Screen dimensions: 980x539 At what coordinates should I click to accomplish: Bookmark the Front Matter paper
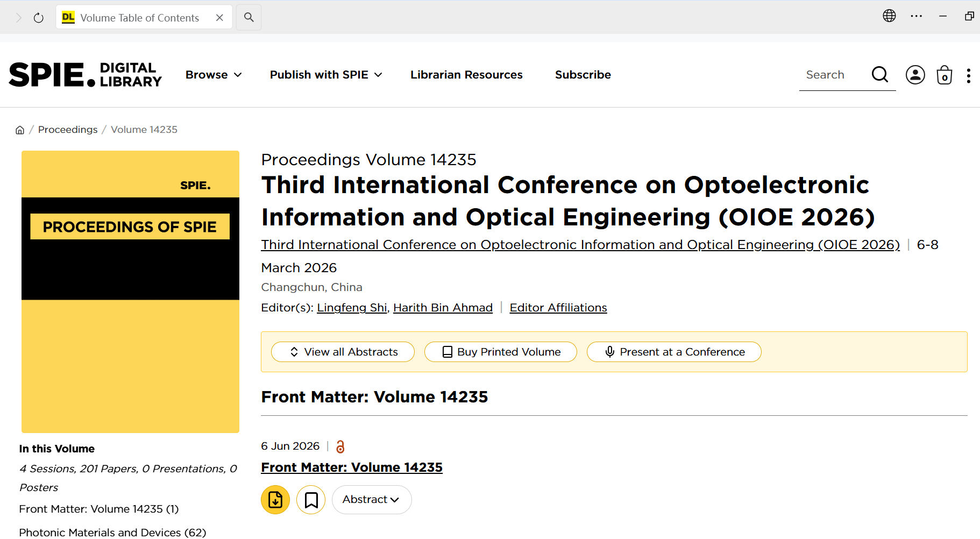point(311,500)
